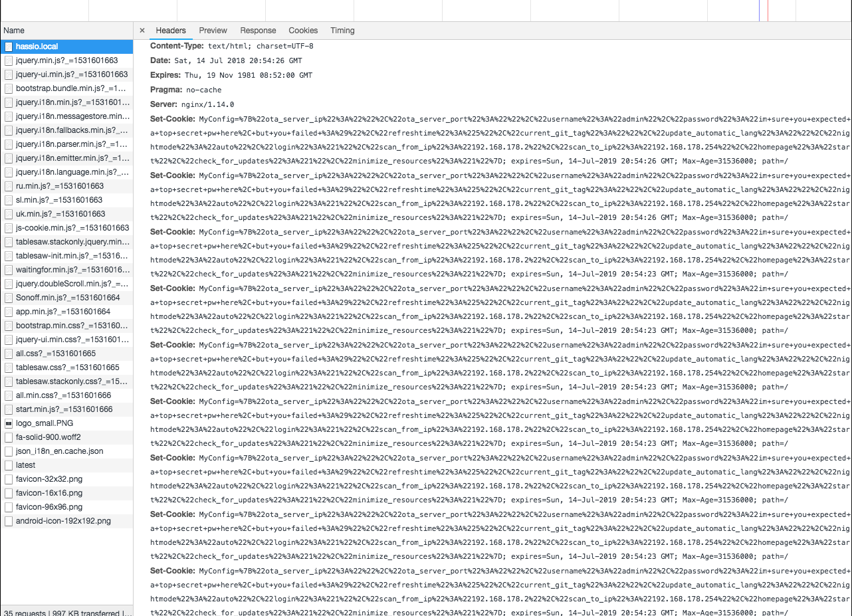Click the file icon next to Sonoff.min.js
This screenshot has width=852, height=616.
[8, 298]
